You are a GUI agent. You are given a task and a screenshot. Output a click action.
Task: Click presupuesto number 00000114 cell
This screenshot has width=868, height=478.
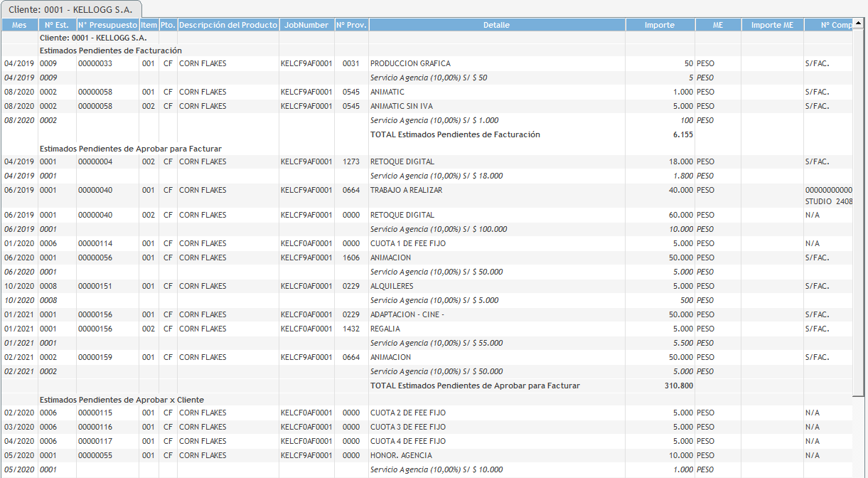click(x=95, y=243)
